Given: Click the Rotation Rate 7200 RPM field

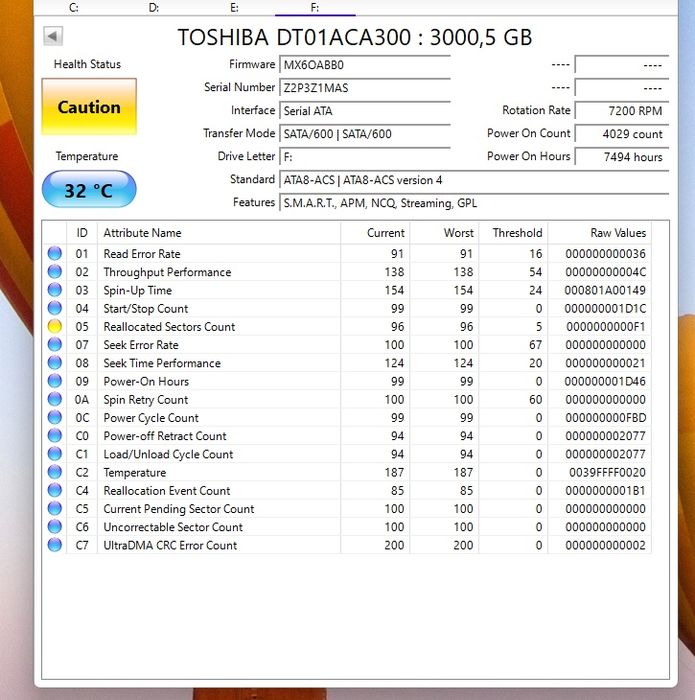Looking at the screenshot, I should (x=622, y=111).
